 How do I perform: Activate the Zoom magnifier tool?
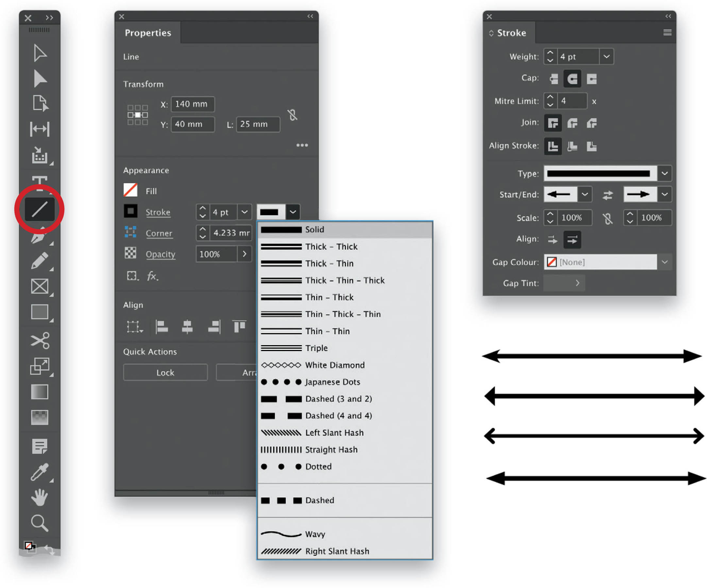40,523
